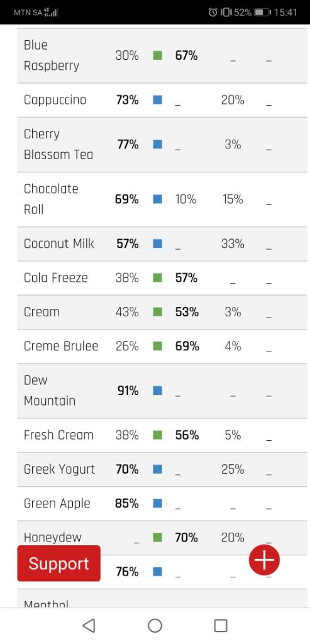Tap the battery icon in status bar

[262, 13]
